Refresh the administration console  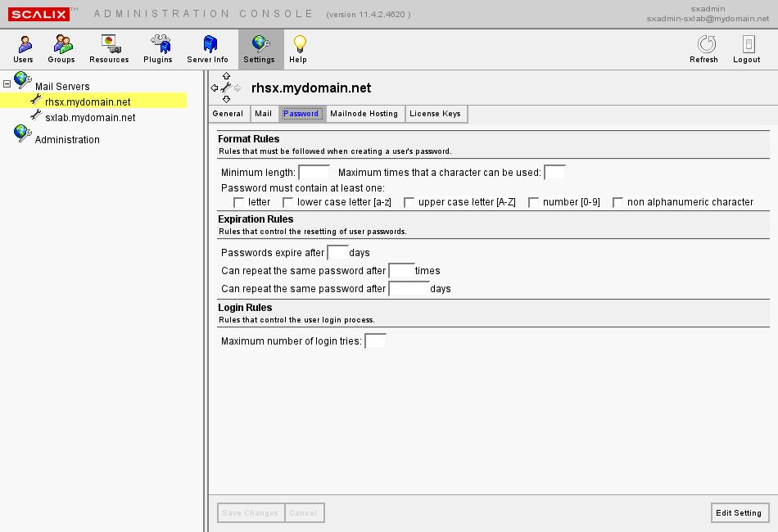pyautogui.click(x=704, y=49)
